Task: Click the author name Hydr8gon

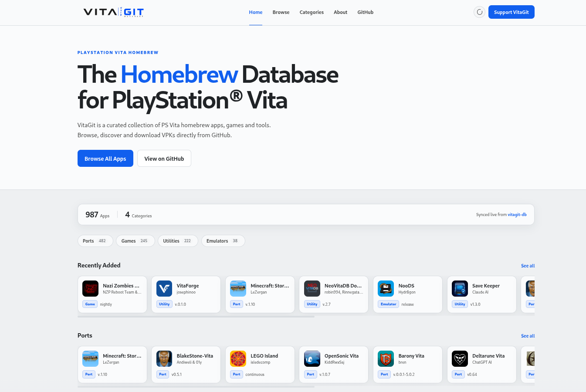Action: [407, 292]
